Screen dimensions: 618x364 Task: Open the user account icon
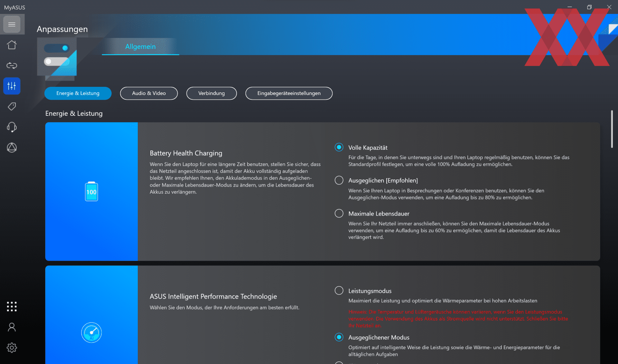[12, 327]
